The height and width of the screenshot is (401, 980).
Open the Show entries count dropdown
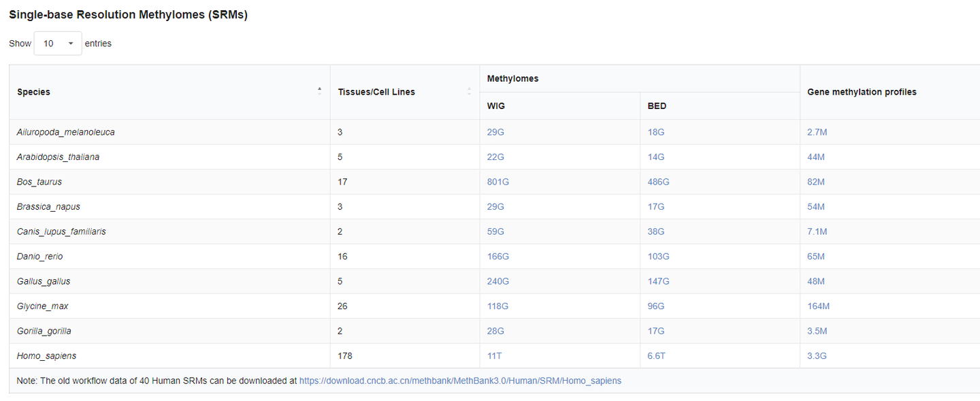pyautogui.click(x=58, y=44)
